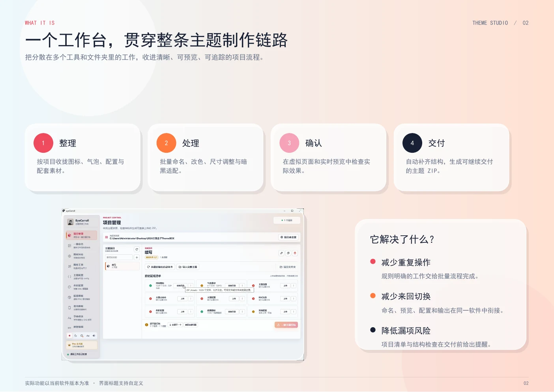Select the 确认 step card

328,158
